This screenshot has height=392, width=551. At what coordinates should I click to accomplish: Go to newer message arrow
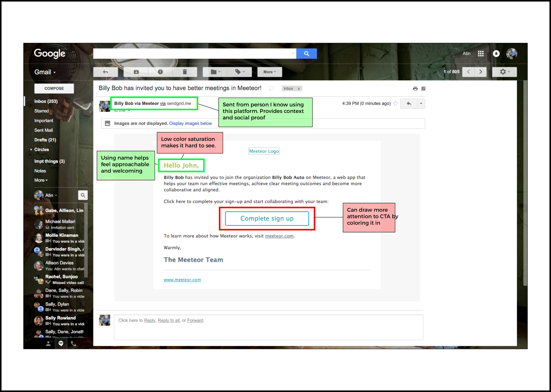point(468,72)
